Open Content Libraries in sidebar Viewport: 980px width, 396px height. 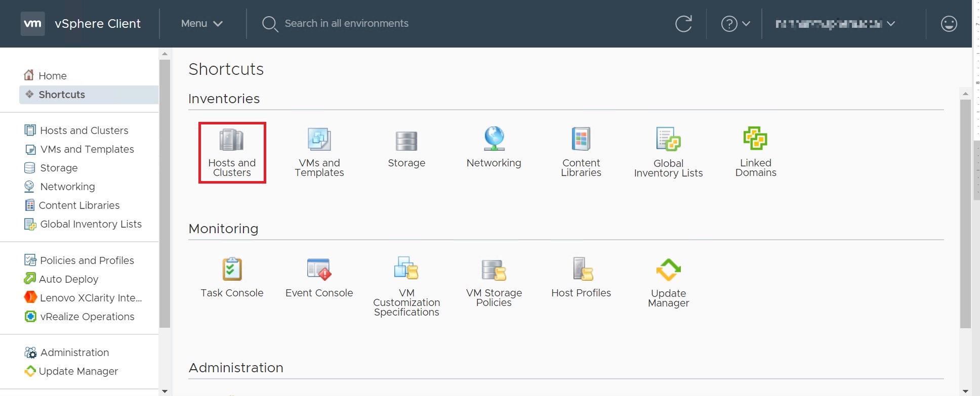click(72, 205)
